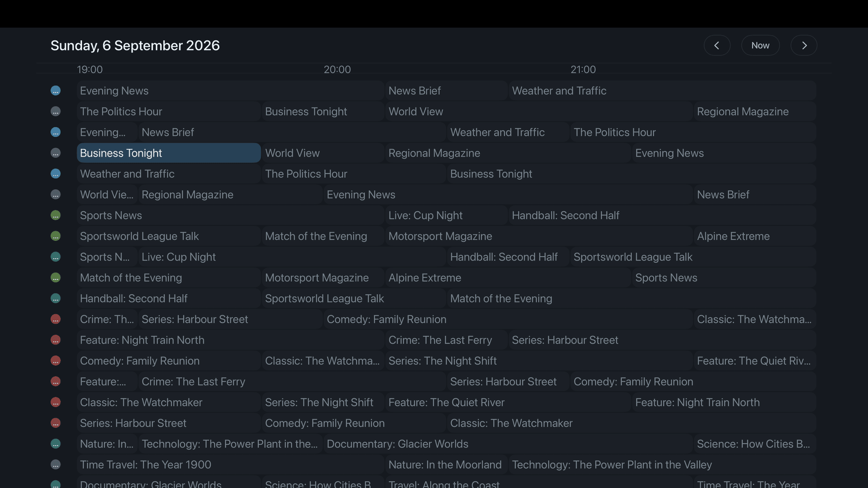Advance timeline with right chevron button

coord(804,45)
